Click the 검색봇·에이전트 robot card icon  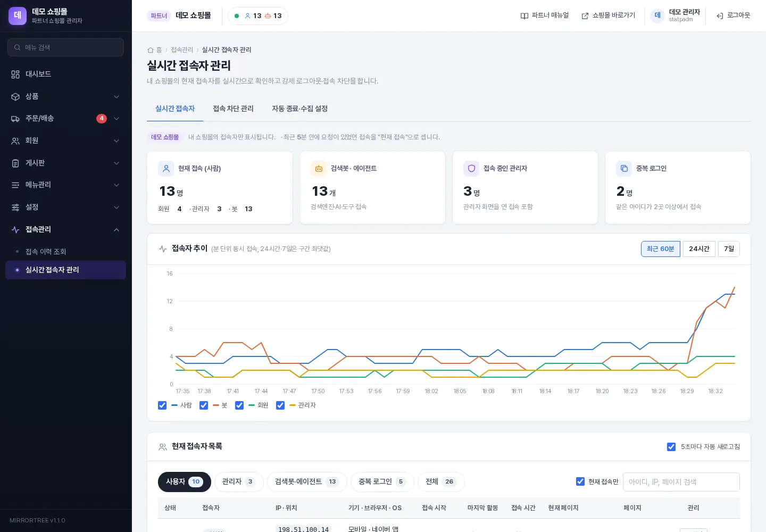pyautogui.click(x=319, y=169)
